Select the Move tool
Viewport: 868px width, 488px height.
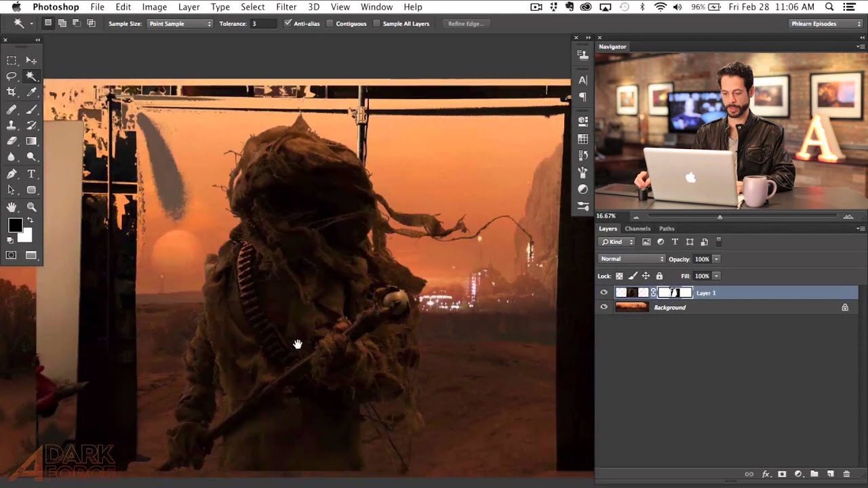[31, 61]
